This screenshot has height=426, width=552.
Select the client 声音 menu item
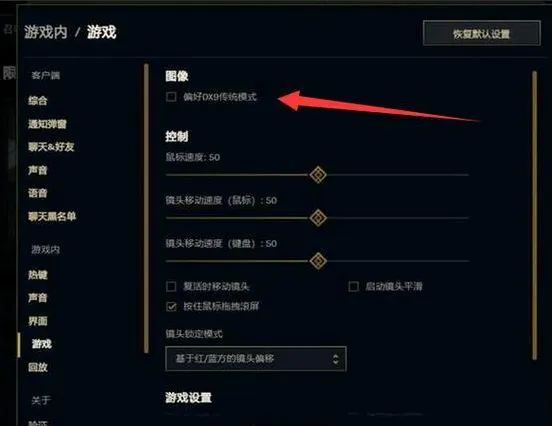tap(38, 170)
